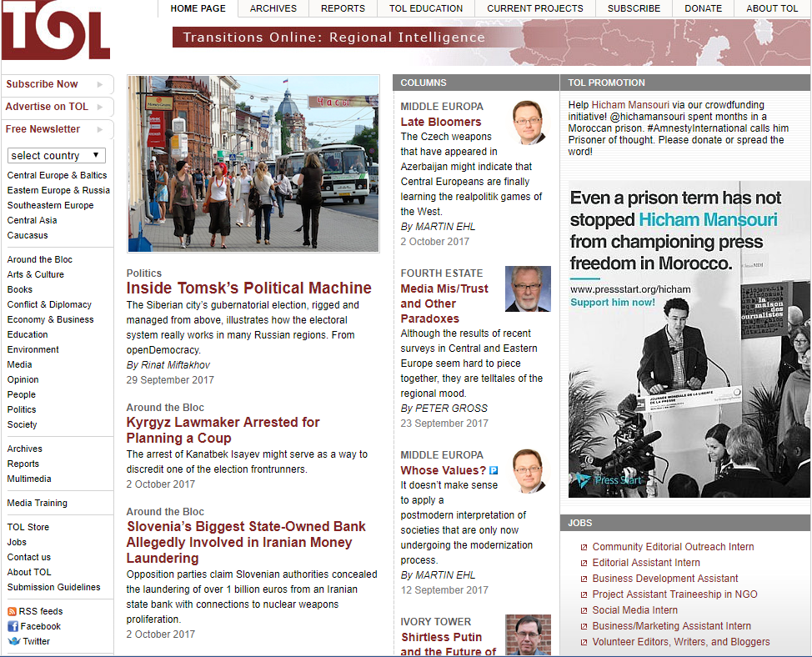The height and width of the screenshot is (657, 812).
Task: Open the Arts & Culture section
Action: coord(36,275)
